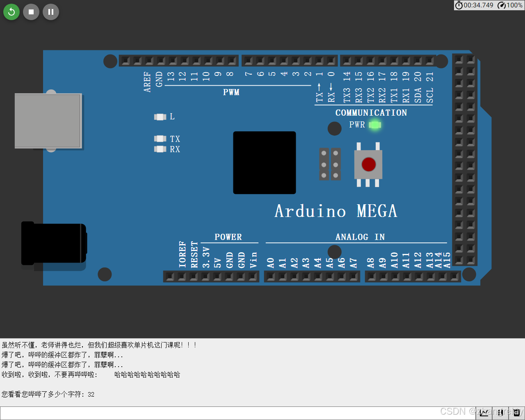Click the SCL pin 21 socket
This screenshot has width=525, height=420.
(430, 61)
